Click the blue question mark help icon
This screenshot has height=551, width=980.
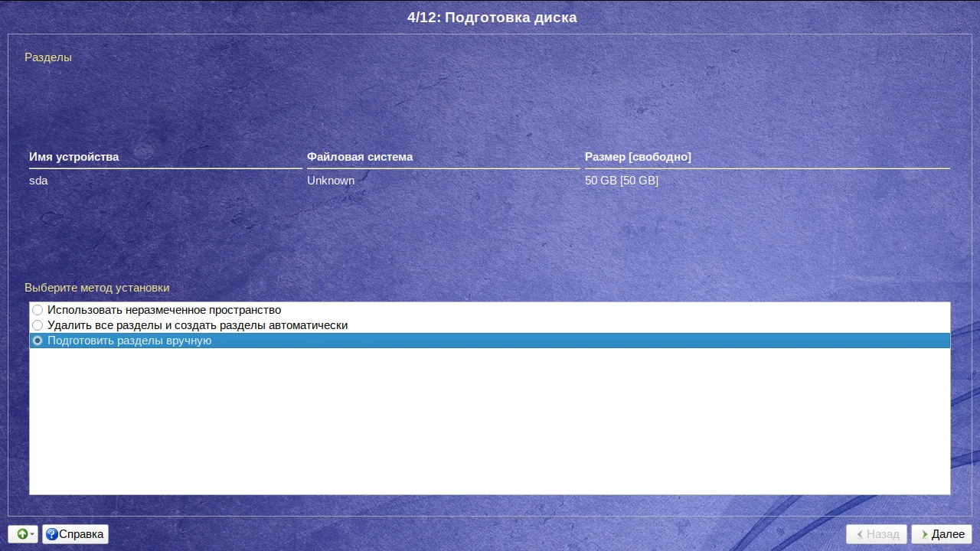[x=51, y=534]
